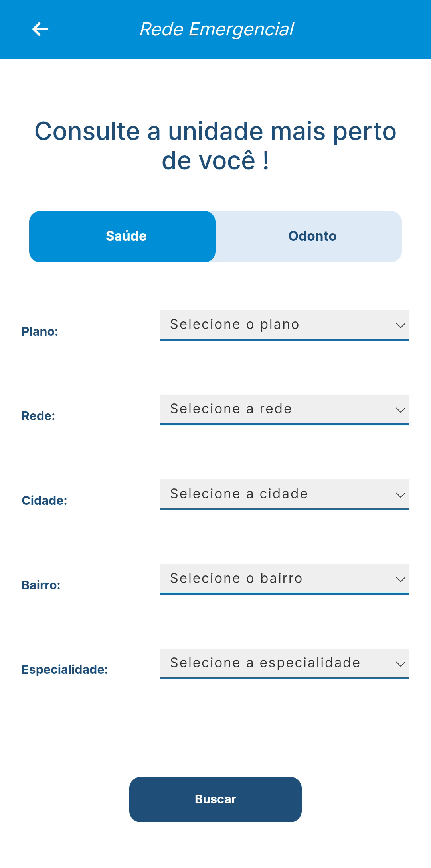Switch to the Saúde tab
Viewport: 431px width, 868px height.
coord(123,236)
